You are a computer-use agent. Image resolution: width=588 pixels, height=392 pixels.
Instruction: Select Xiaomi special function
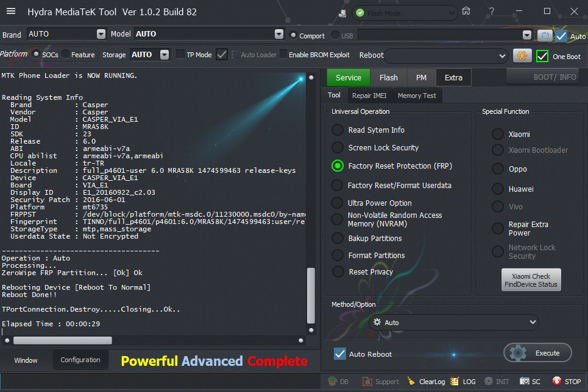coord(498,134)
